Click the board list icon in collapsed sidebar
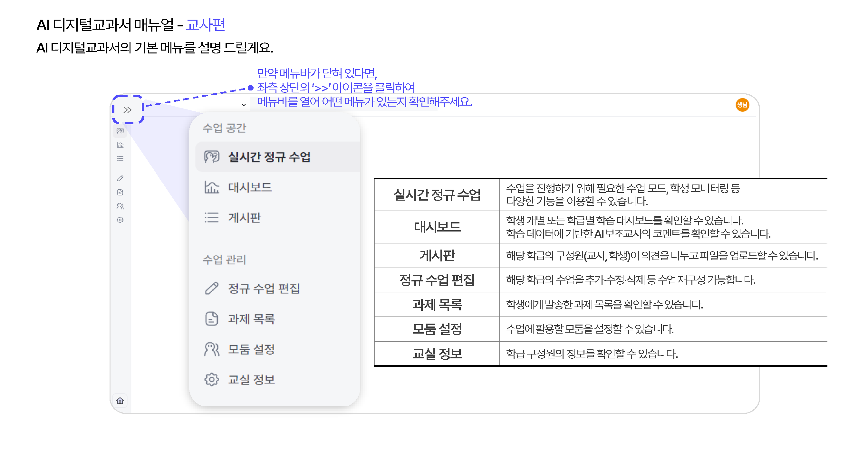 click(120, 159)
